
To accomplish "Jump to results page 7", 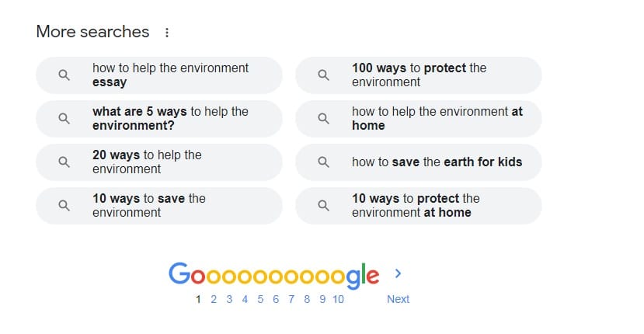I will (291, 299).
